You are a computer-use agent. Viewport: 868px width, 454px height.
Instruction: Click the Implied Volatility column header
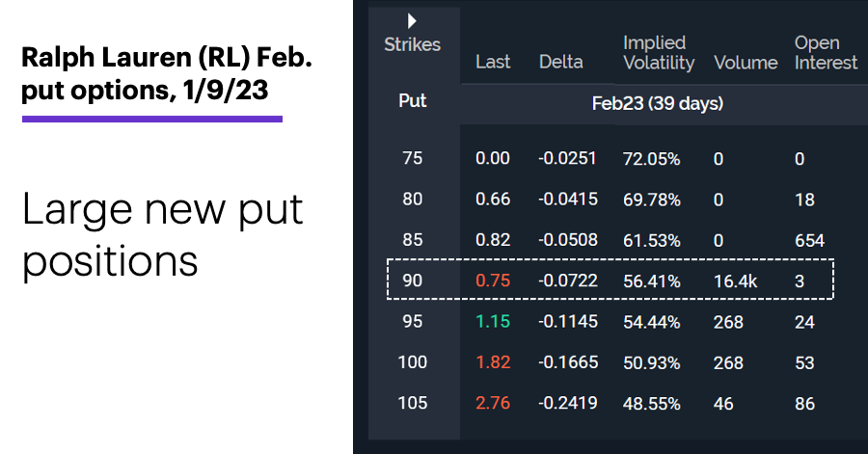(659, 53)
